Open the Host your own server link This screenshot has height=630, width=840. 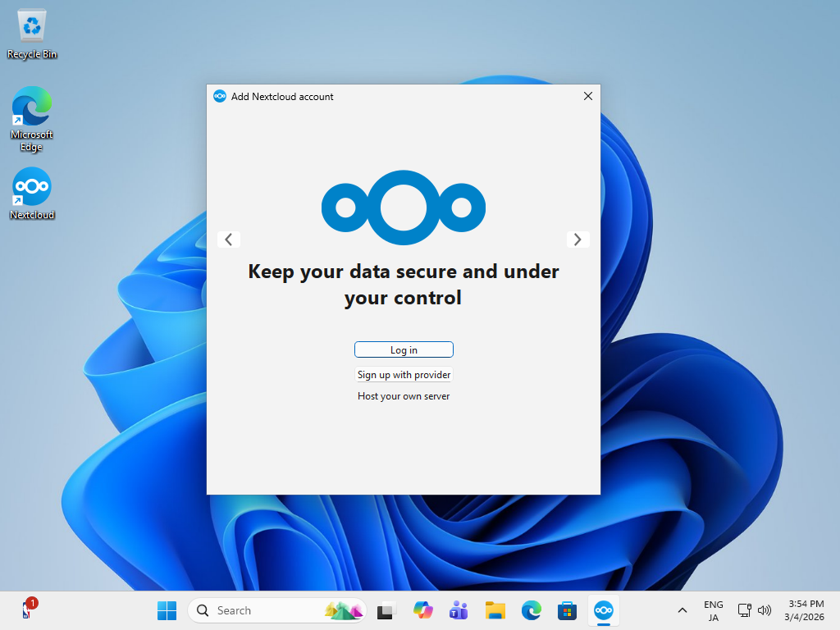[404, 396]
